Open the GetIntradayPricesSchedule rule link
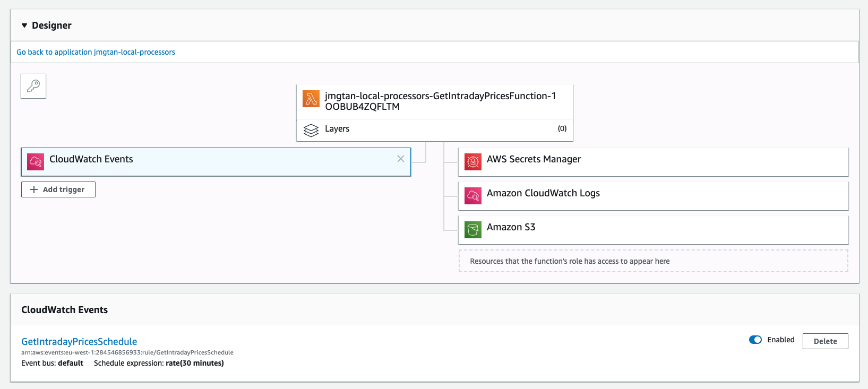 [79, 342]
